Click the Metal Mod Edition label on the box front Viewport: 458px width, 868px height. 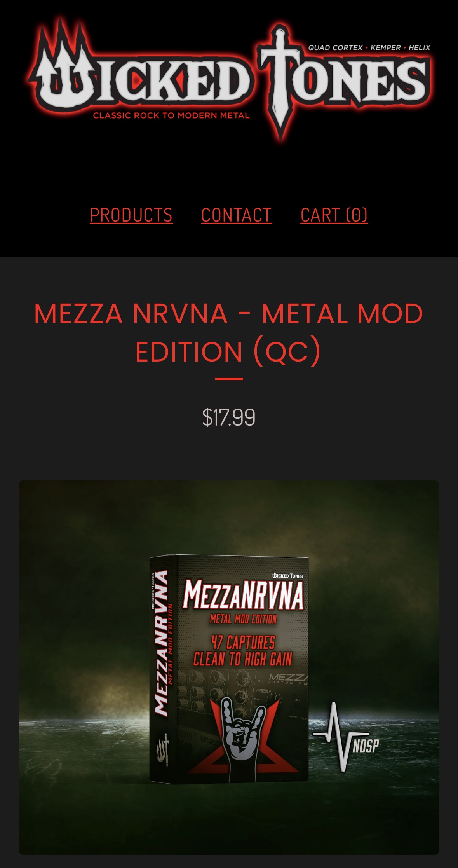point(244,618)
